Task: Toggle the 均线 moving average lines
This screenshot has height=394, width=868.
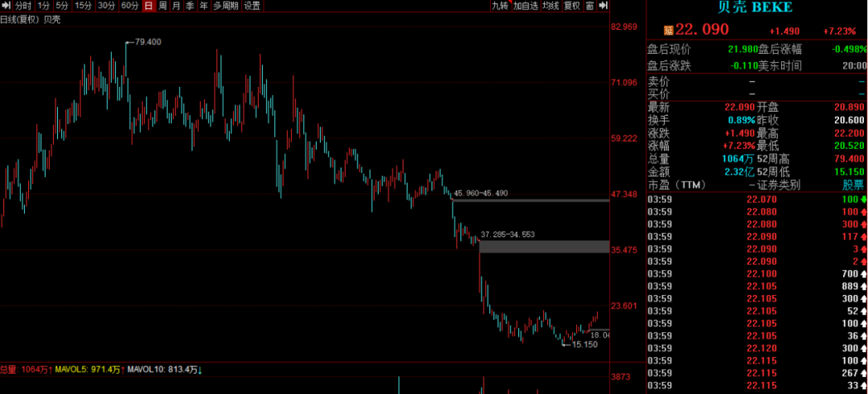Action: (x=551, y=6)
